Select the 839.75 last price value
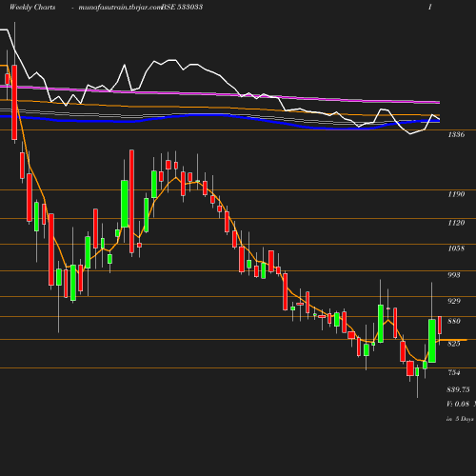 point(458,389)
